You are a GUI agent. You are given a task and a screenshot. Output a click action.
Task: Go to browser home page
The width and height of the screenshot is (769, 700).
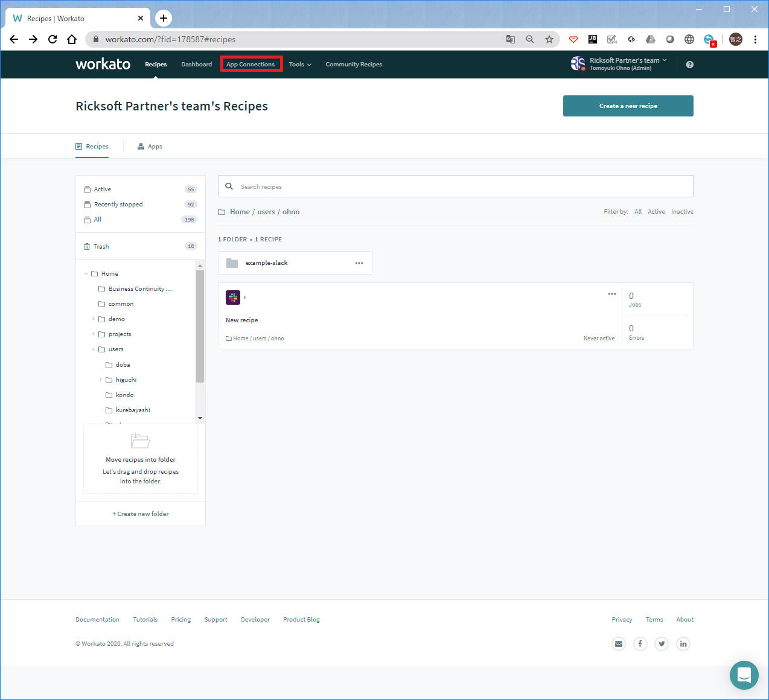tap(72, 39)
